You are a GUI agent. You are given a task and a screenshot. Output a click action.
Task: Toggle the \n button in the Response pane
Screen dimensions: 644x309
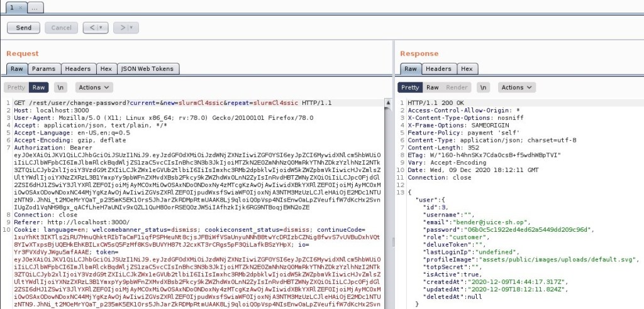(484, 87)
